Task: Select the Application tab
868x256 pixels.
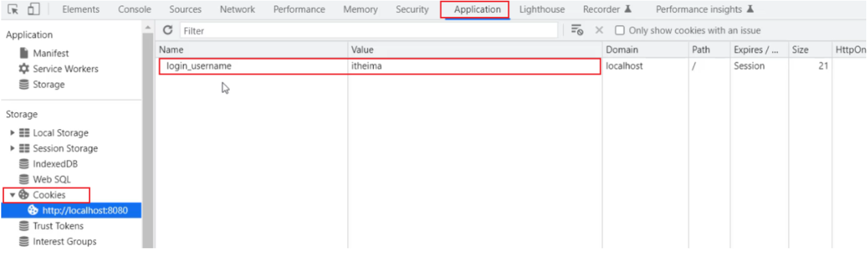Action: click(x=477, y=10)
